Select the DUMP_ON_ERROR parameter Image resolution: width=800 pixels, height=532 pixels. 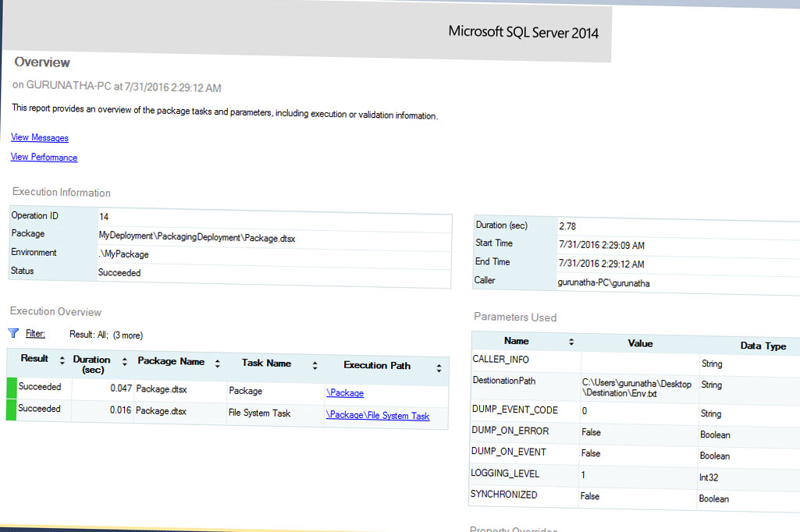click(510, 431)
